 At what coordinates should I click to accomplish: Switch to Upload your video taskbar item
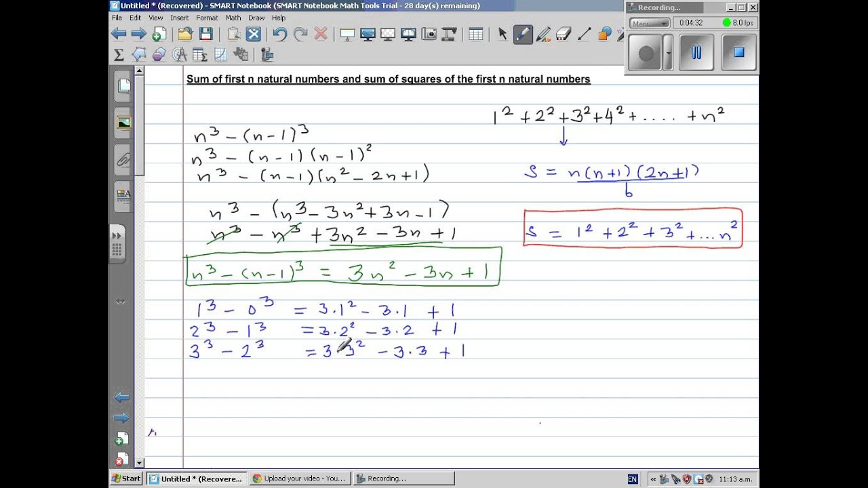[299, 479]
